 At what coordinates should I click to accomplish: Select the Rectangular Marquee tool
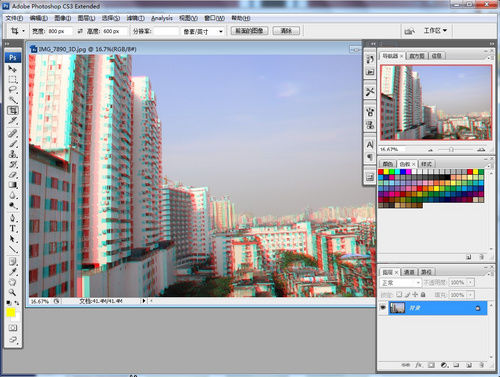click(x=13, y=79)
